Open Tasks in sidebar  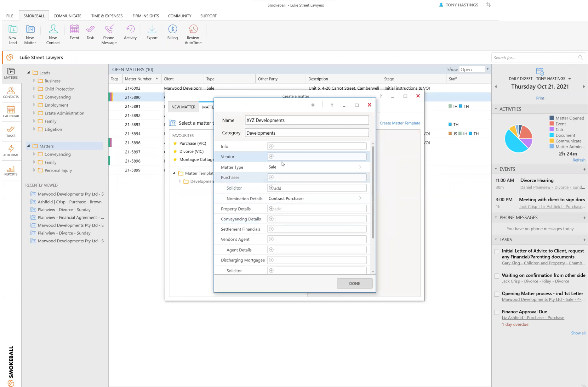coord(11,132)
